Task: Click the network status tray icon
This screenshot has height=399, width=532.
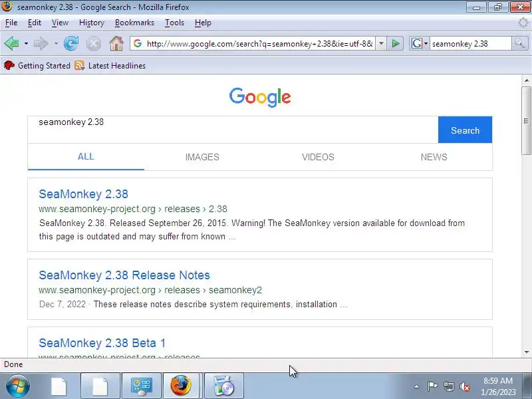Action: (x=448, y=386)
